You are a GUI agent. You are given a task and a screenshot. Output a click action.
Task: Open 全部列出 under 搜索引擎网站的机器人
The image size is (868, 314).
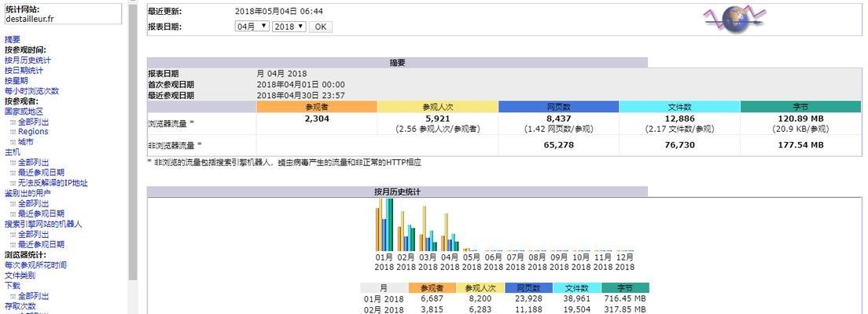click(x=33, y=235)
